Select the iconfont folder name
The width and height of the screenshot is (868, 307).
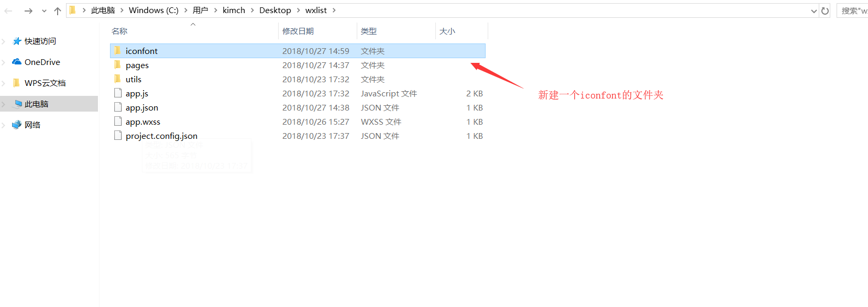tap(141, 51)
